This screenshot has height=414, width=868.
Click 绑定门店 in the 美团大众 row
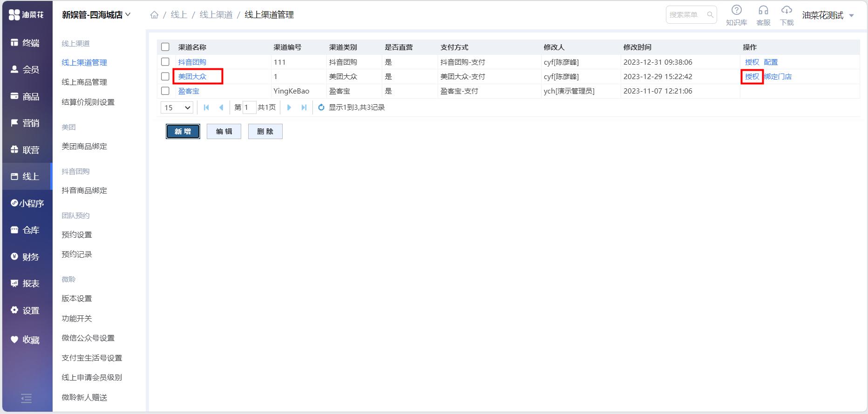click(778, 76)
